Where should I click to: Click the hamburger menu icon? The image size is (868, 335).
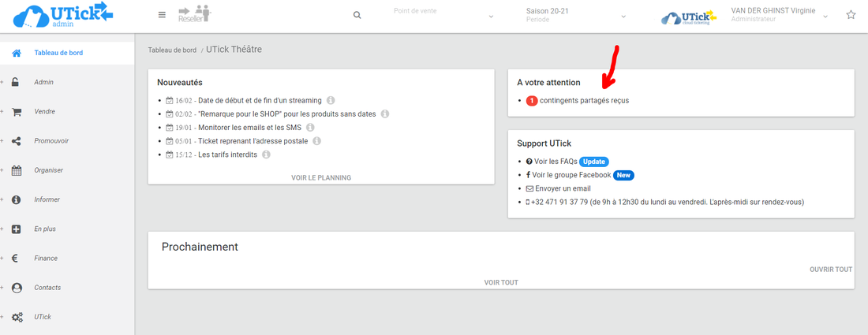point(162,15)
